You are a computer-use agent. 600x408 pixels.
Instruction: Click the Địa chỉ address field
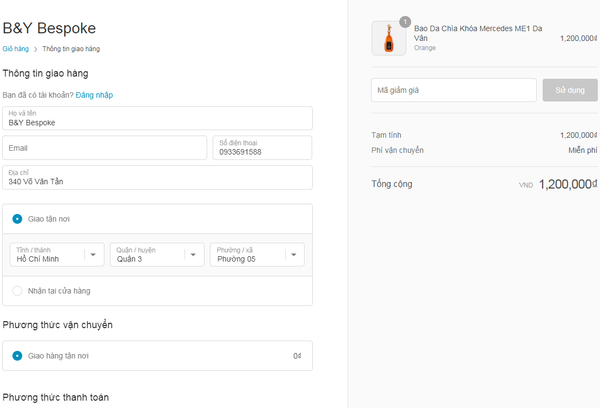click(x=157, y=178)
